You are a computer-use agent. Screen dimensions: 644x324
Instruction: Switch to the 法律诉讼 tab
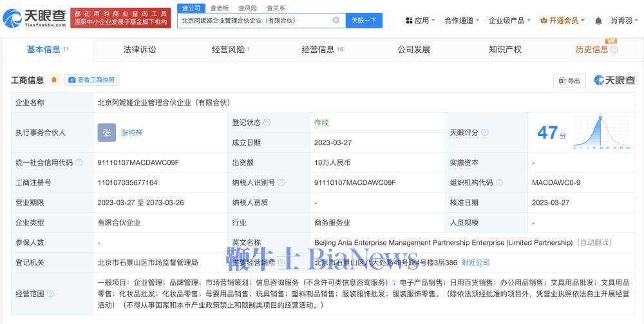pyautogui.click(x=140, y=50)
